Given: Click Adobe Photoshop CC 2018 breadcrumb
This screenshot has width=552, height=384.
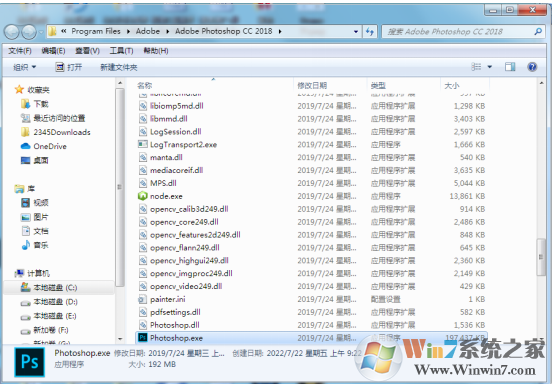Looking at the screenshot, I should (224, 31).
